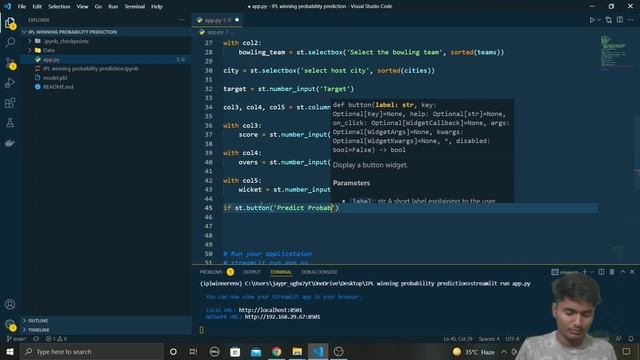The width and height of the screenshot is (640, 360).
Task: Switch to the PROBLEMS panel tab
Action: point(216,272)
